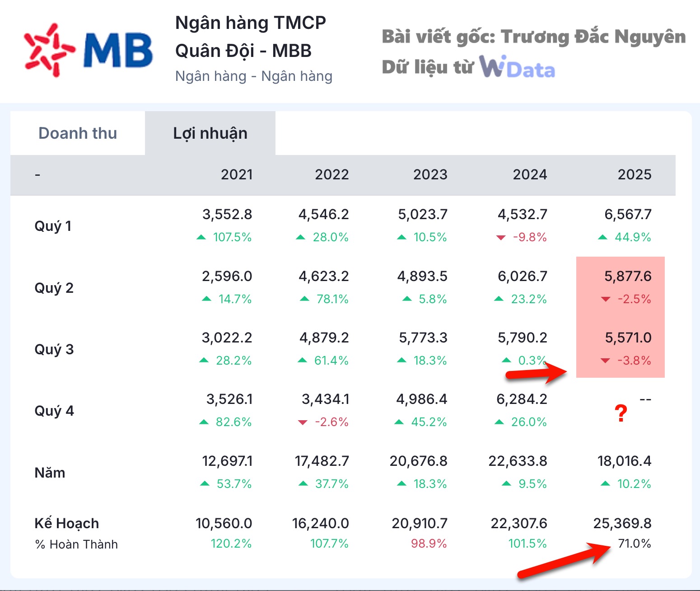Screen dimensions: 700x591
Task: Click the plan value 22,307.6
Action: [519, 523]
